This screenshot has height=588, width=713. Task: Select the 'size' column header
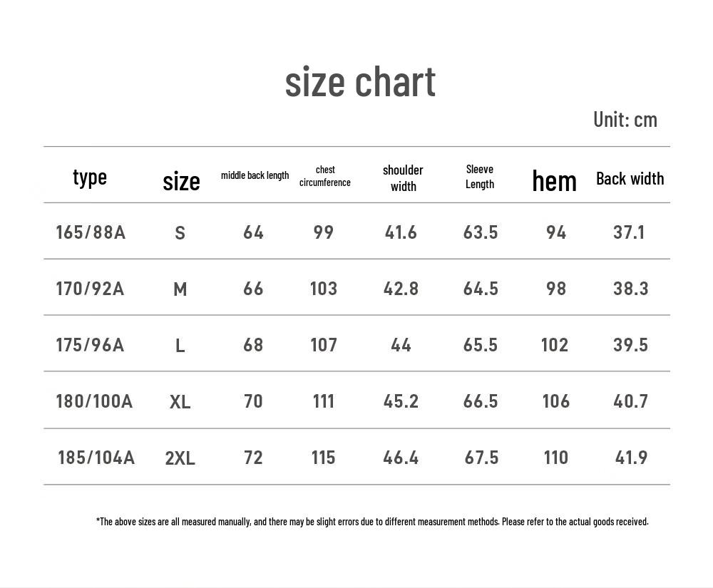point(181,181)
